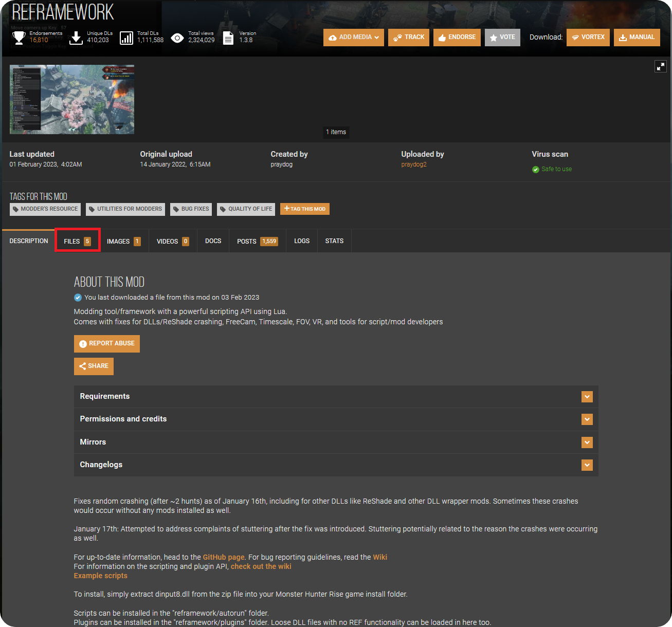Expand the Mirrors section arrow
The width and height of the screenshot is (672, 627).
pos(587,442)
